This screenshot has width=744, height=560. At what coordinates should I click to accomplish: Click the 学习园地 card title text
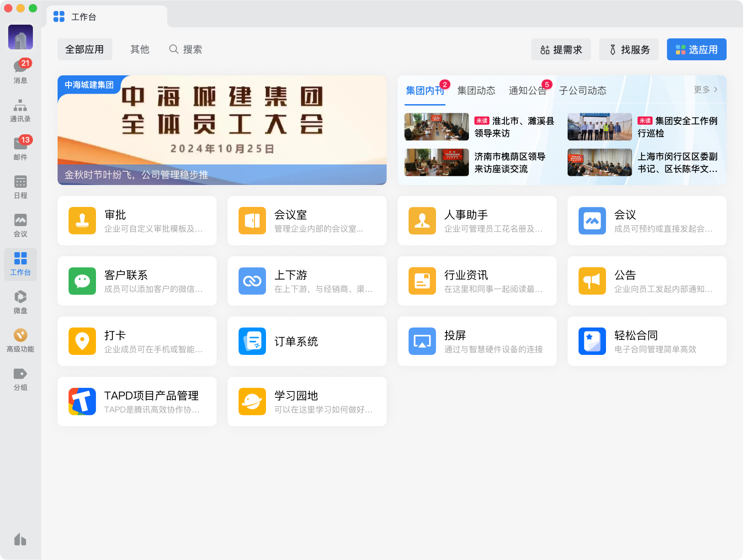pos(296,396)
